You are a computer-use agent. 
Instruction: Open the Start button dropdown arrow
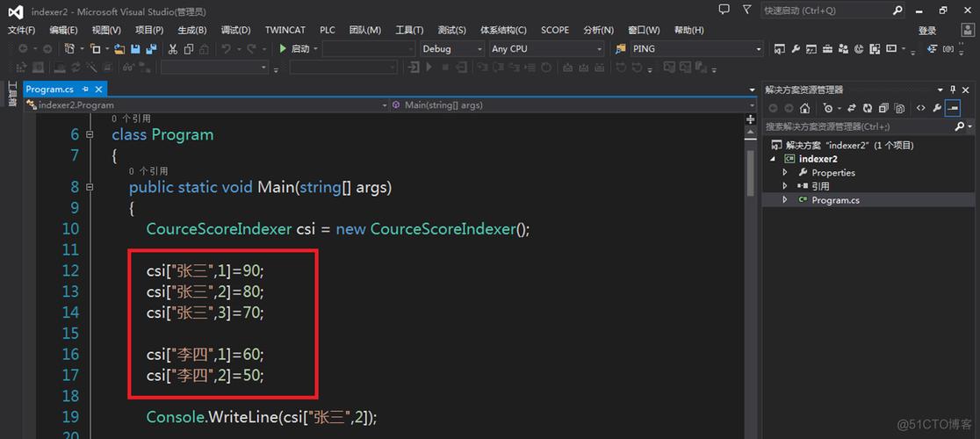pyautogui.click(x=315, y=48)
